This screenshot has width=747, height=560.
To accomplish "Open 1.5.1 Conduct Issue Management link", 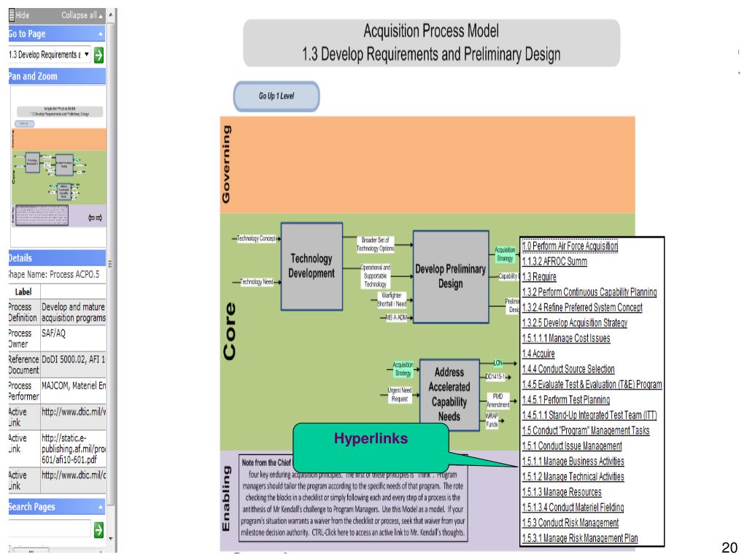I will click(x=572, y=446).
